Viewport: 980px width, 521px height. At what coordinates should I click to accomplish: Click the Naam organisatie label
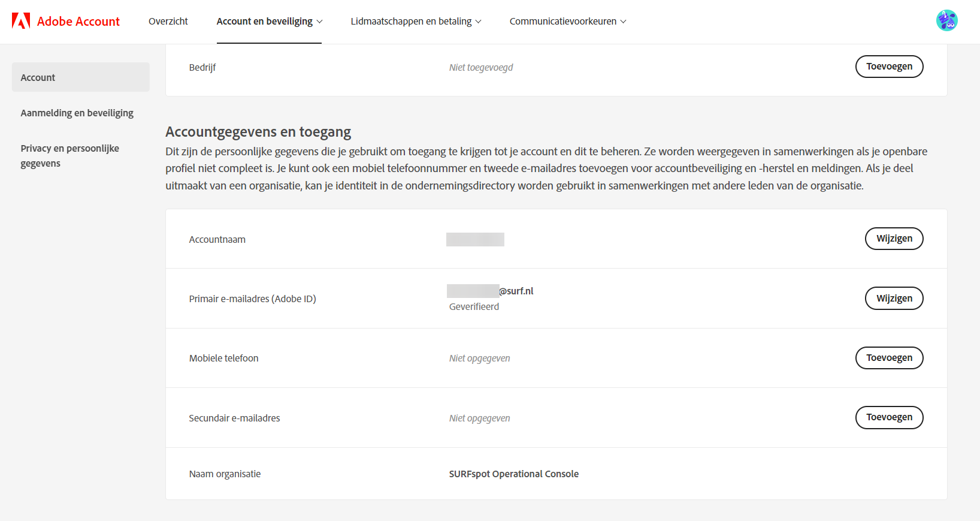click(x=225, y=474)
